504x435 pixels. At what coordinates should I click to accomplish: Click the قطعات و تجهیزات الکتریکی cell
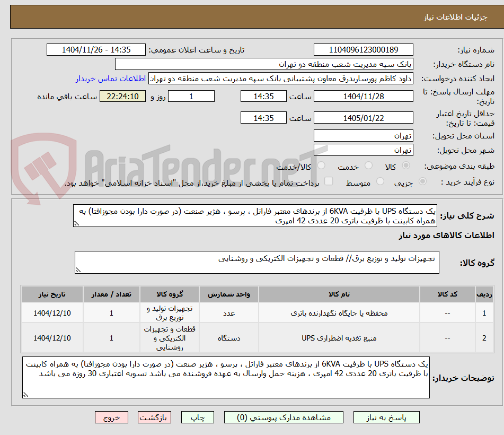pos(170,338)
